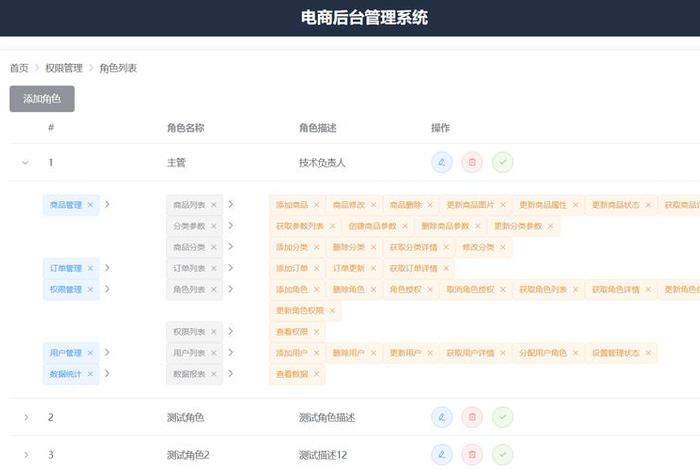Remove the 用户列表 tag via x
The height and width of the screenshot is (470, 700).
pyautogui.click(x=213, y=353)
